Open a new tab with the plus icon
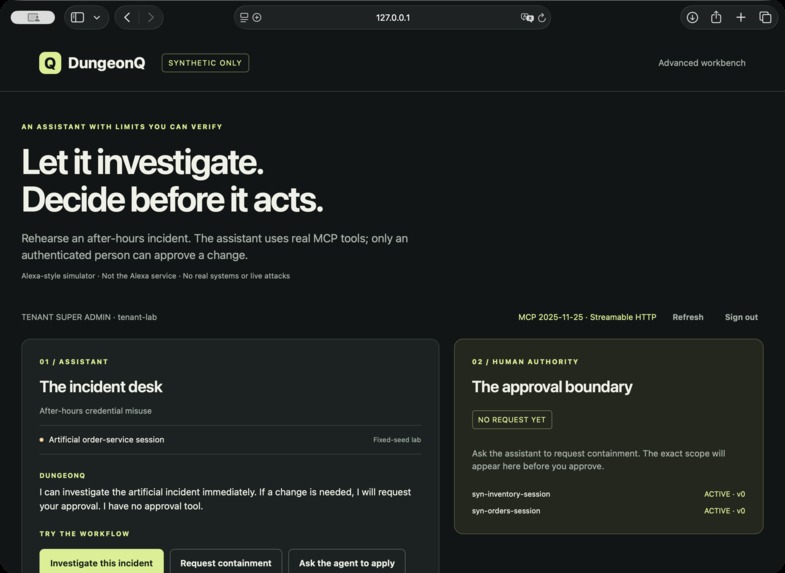The height and width of the screenshot is (573, 785). (740, 18)
